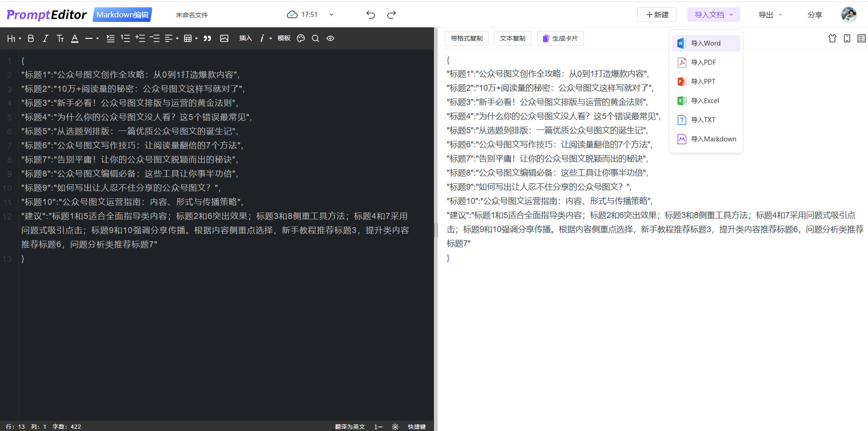Create an ordered list
Screen dimensions: 868x431
pos(125,38)
